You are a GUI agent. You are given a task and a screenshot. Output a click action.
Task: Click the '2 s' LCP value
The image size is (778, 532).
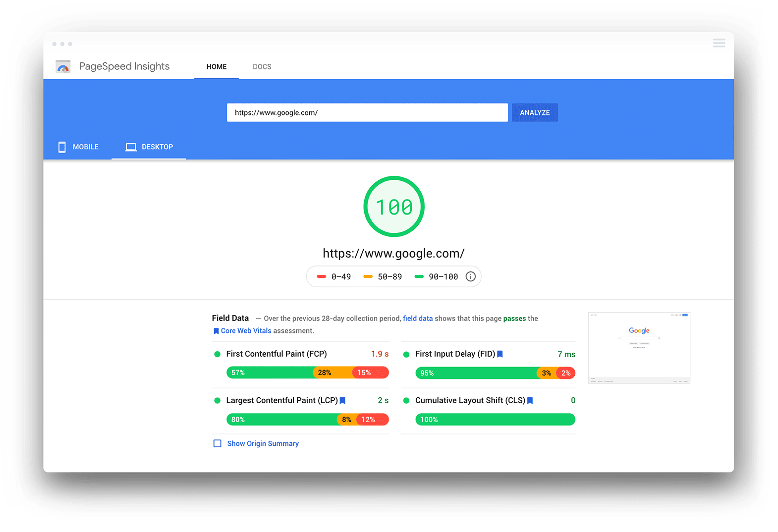click(383, 400)
